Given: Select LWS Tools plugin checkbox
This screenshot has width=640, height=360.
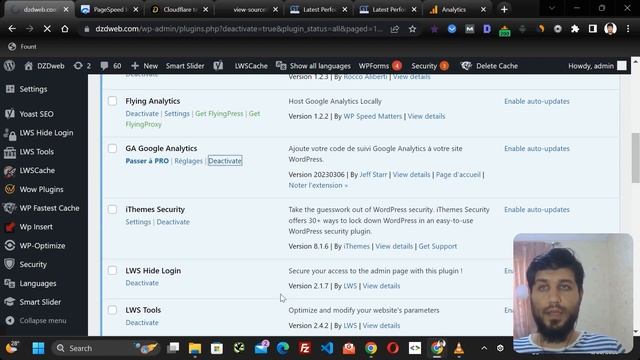Looking at the screenshot, I should click(112, 310).
